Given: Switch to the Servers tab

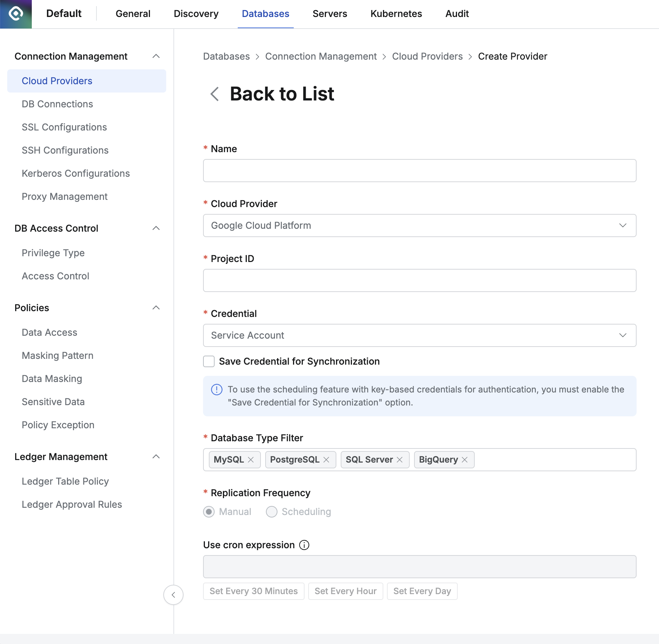Looking at the screenshot, I should [x=329, y=14].
